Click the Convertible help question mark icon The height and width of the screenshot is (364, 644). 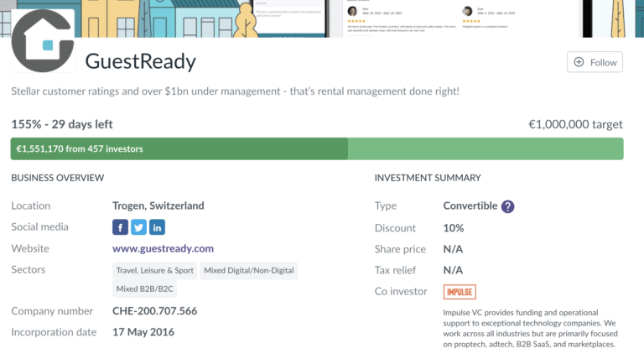pyautogui.click(x=507, y=206)
